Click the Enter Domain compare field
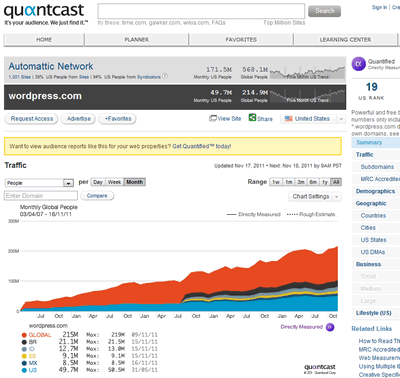The height and width of the screenshot is (378, 400). click(41, 196)
